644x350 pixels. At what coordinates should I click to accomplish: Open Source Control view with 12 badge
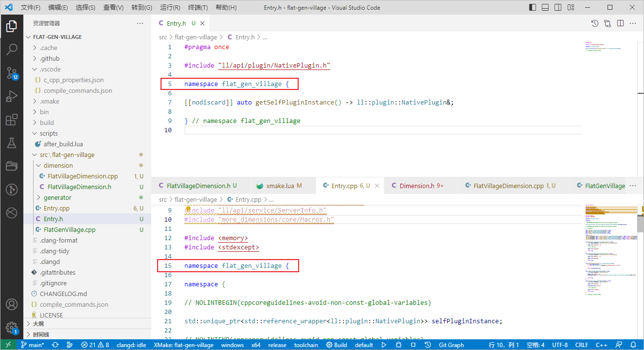click(x=12, y=73)
